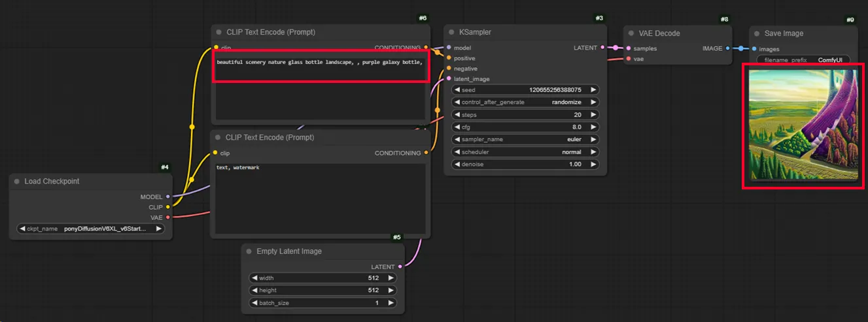Viewport: 868px width, 322px height.
Task: Click the LATENT output port on KSampler
Action: [602, 48]
